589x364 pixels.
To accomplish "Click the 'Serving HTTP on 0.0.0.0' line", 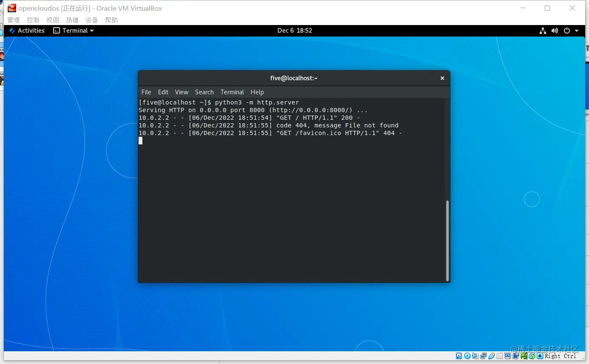I will coord(253,110).
